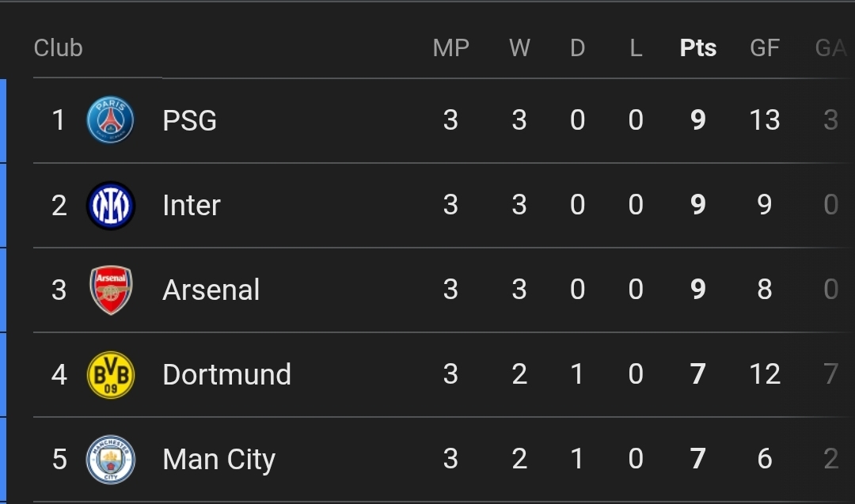Click the partially visible GA column header
Image resolution: width=855 pixels, height=504 pixels.
tap(831, 47)
